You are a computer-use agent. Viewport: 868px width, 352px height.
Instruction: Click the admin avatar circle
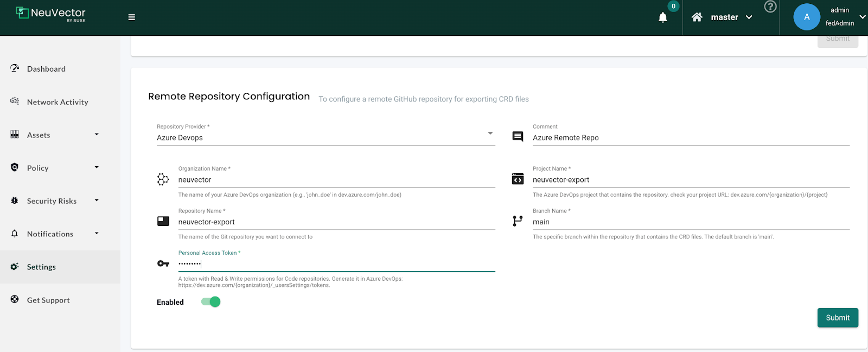[807, 17]
